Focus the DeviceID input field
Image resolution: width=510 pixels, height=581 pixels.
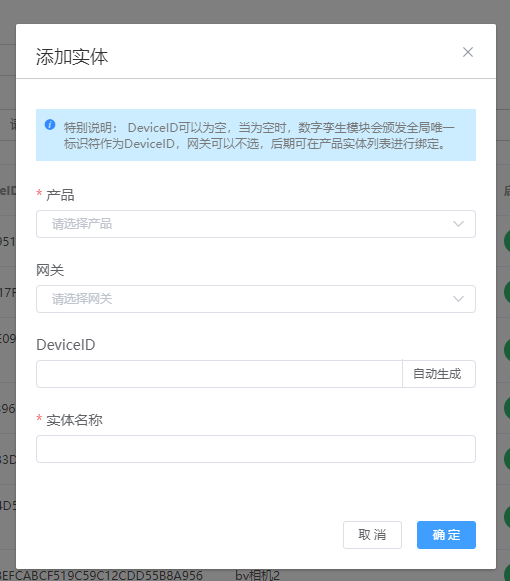point(219,374)
